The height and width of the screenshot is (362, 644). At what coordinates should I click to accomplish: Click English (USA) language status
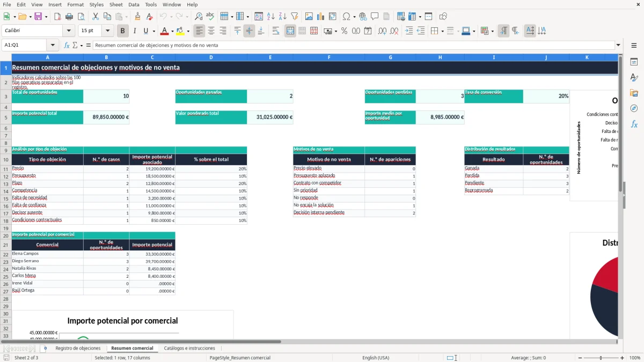376,358
